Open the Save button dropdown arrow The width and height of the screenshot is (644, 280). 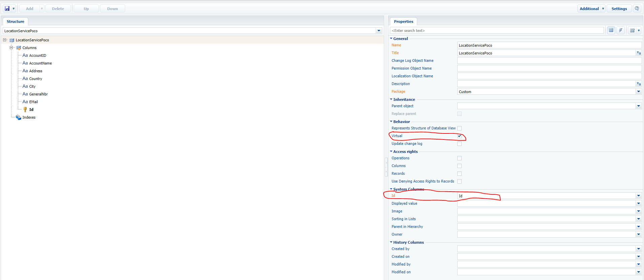13,9
